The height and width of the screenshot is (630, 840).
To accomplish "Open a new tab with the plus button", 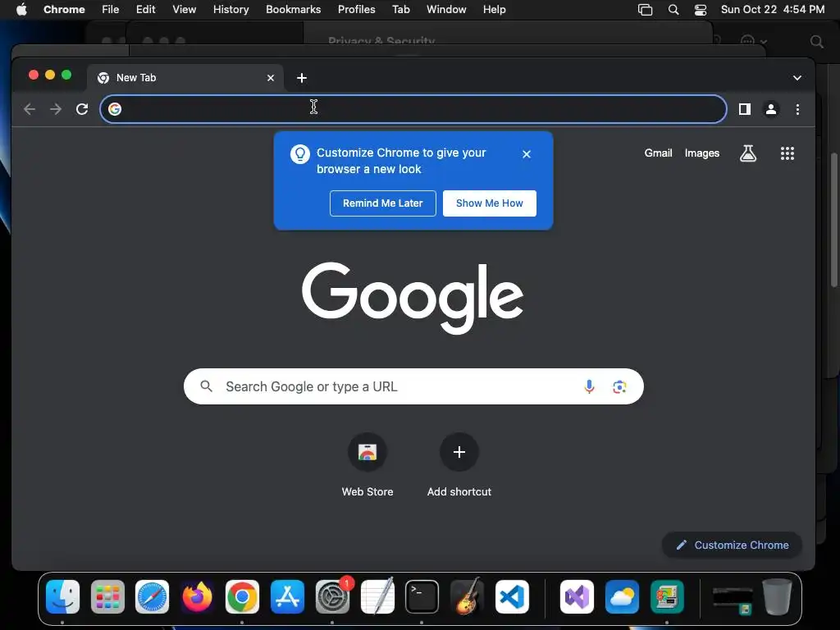I will tap(302, 78).
